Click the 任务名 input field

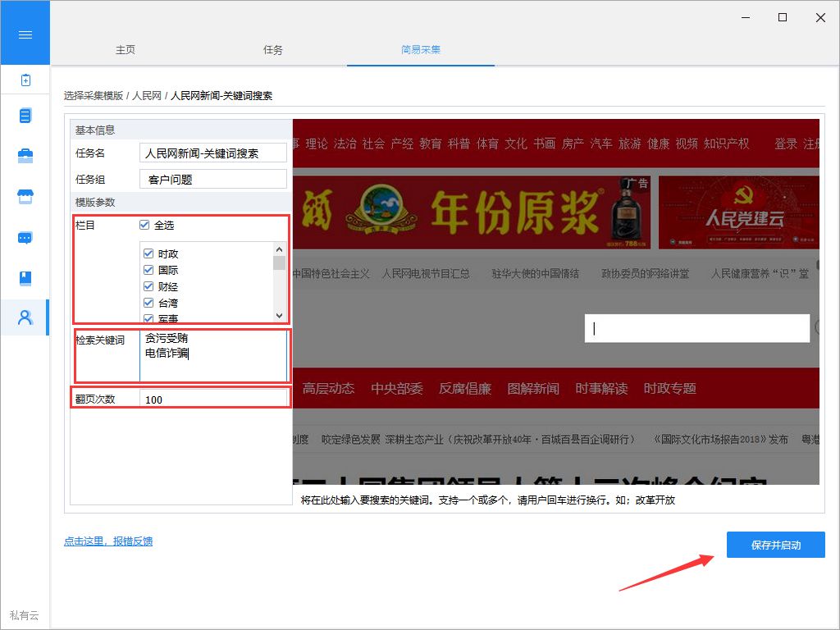coord(213,153)
